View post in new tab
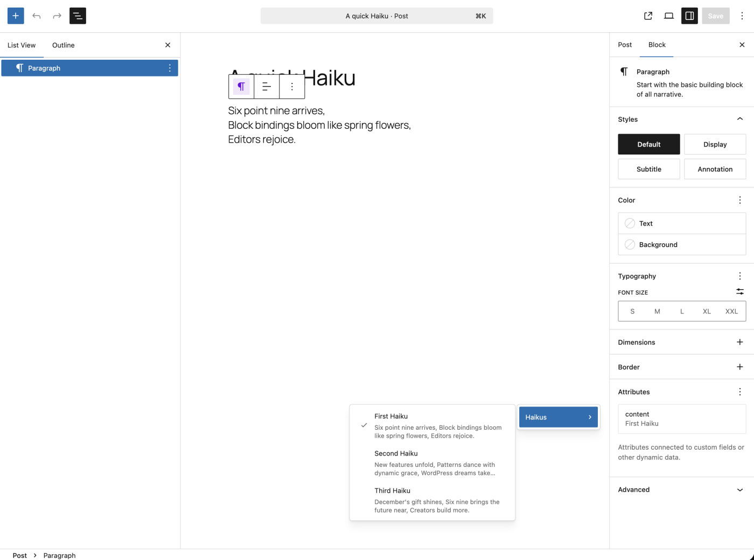The image size is (754, 560). 648,16
